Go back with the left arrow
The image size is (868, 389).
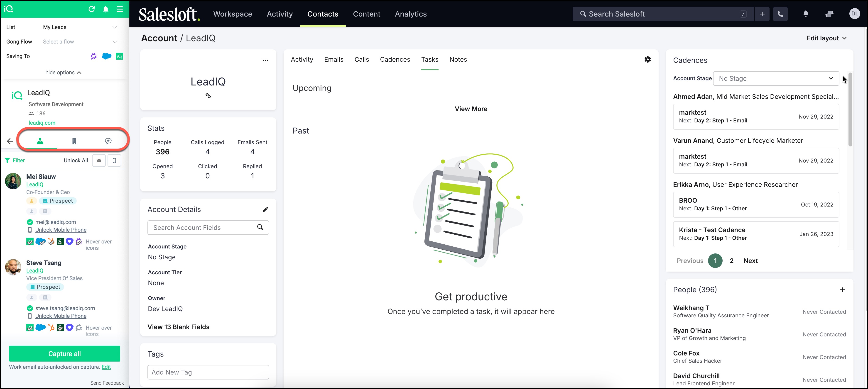10,141
